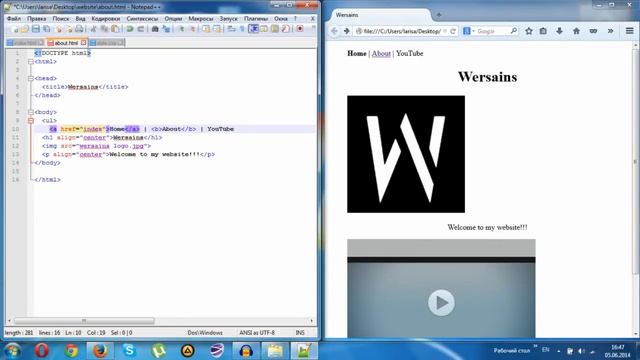
Task: Click the Copy icon in Notepad++ toolbar
Action: pos(104,29)
